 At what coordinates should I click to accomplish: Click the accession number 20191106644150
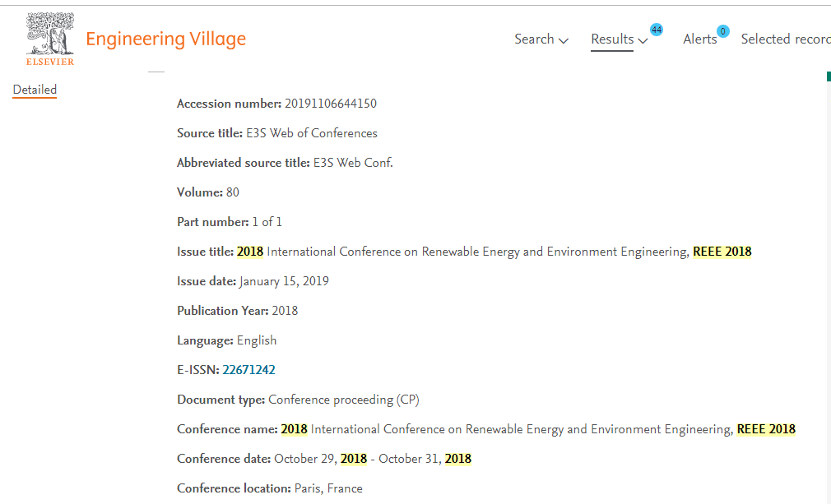pyautogui.click(x=331, y=104)
